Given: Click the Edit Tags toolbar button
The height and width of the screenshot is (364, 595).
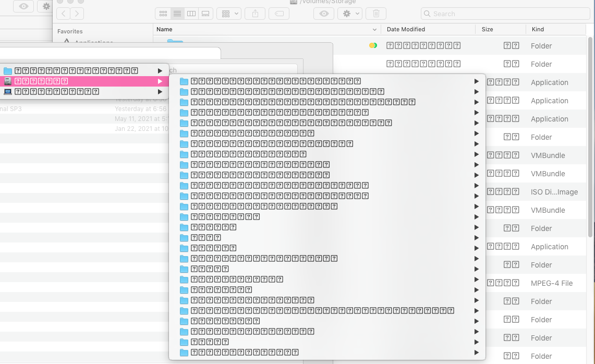Looking at the screenshot, I should tap(279, 14).
